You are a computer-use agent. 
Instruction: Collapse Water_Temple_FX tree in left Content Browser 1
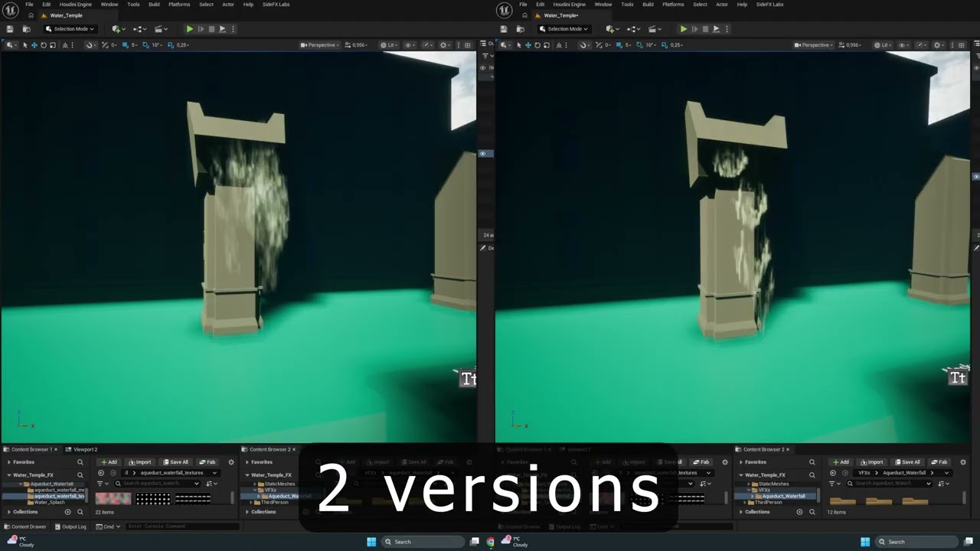click(9, 475)
